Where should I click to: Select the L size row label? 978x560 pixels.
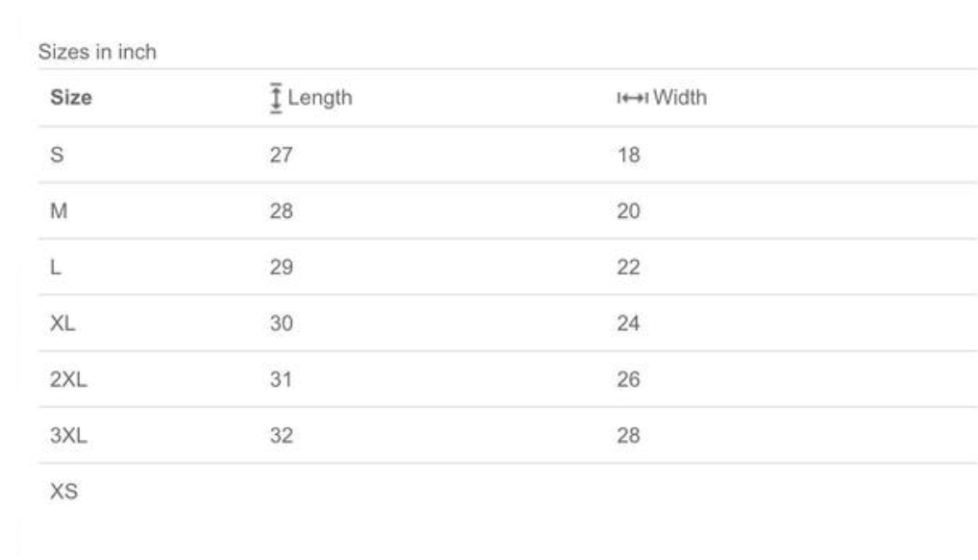[57, 267]
